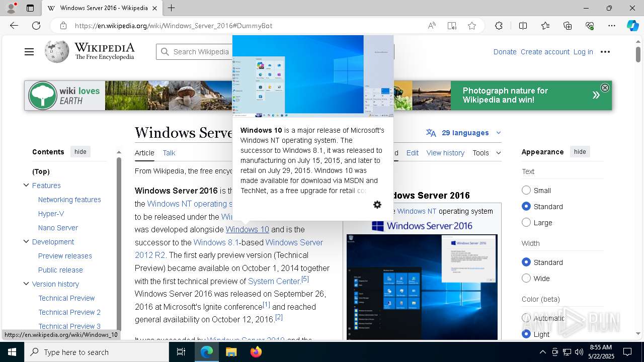This screenshot has height=362, width=644.
Task: Dismiss the Wiki Loves Earth banner
Action: [x=605, y=87]
